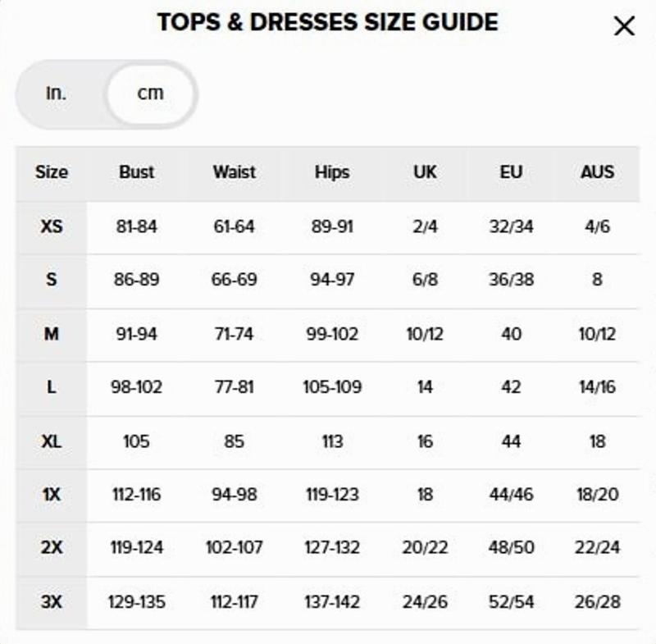Viewport: 656px width, 644px height.
Task: Select the S size row label
Action: [52, 280]
